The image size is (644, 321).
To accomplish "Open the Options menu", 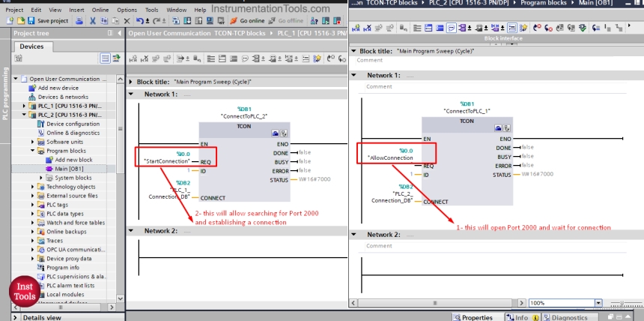I will [127, 10].
